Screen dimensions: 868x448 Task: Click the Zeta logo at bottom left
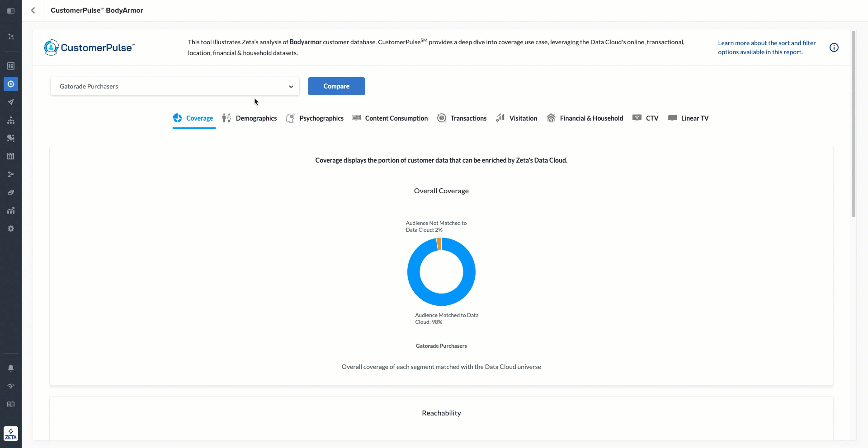click(11, 434)
